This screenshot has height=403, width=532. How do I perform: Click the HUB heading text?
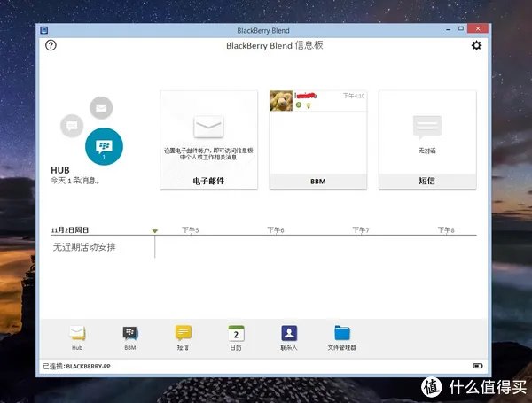60,170
